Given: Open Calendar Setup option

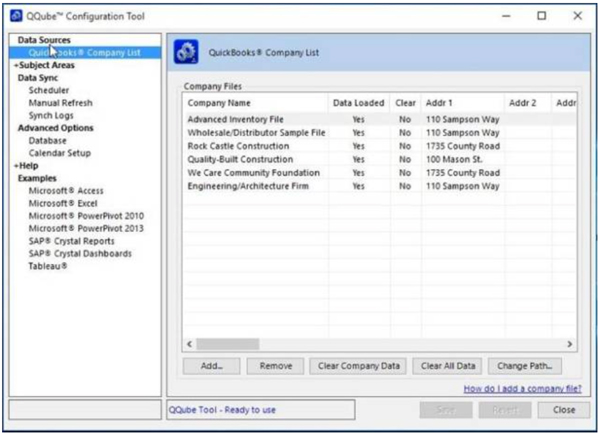Looking at the screenshot, I should click(x=59, y=153).
